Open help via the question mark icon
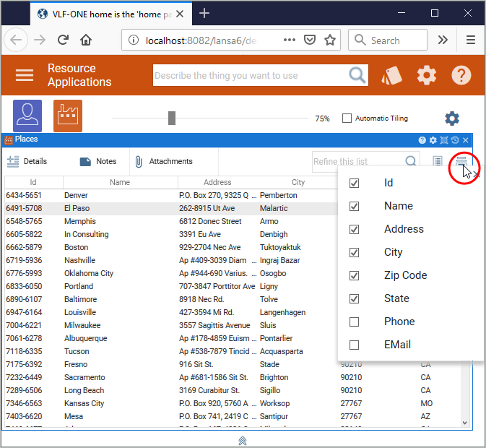This screenshot has height=448, width=486. 461,75
